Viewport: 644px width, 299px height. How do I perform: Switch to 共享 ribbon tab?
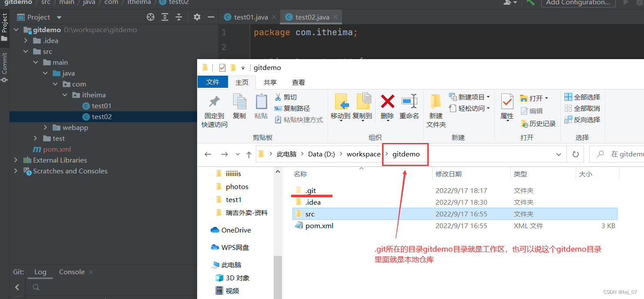pos(270,82)
